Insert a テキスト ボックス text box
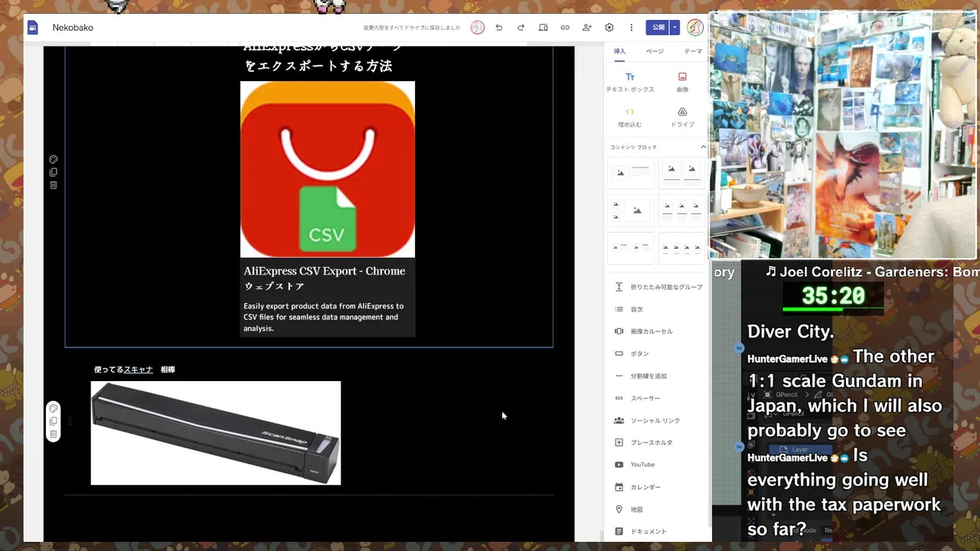The width and height of the screenshot is (980, 551). pos(630,83)
